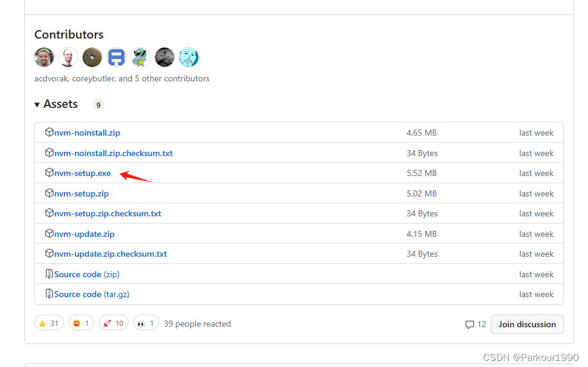Screen dimensions: 588x367
Task: Select the 5.02 MB size value
Action: click(422, 194)
